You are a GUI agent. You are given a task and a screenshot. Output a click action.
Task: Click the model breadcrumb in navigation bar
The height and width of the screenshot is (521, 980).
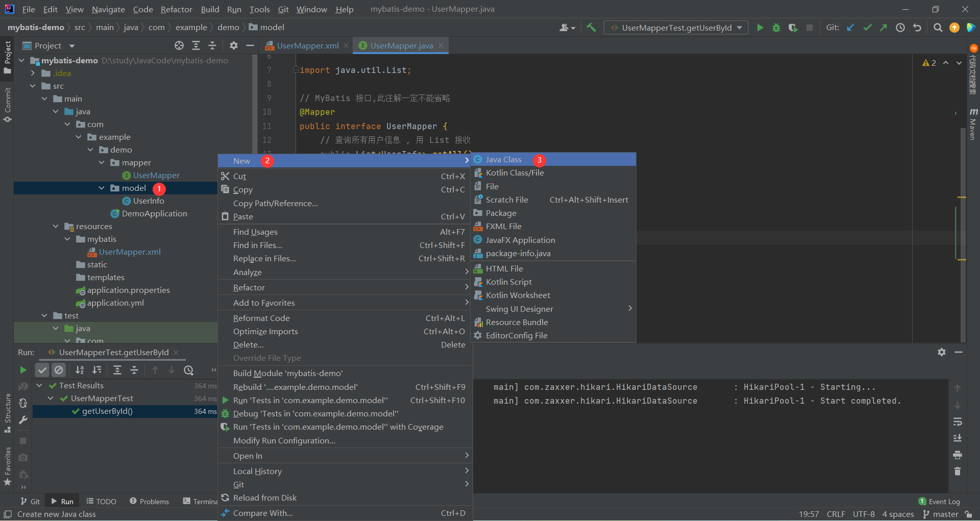266,27
